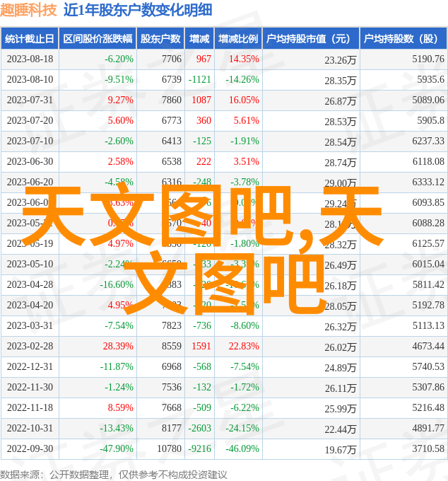Click the 股东户数 column header
Screen dimensions: 448x481
pyautogui.click(x=160, y=39)
